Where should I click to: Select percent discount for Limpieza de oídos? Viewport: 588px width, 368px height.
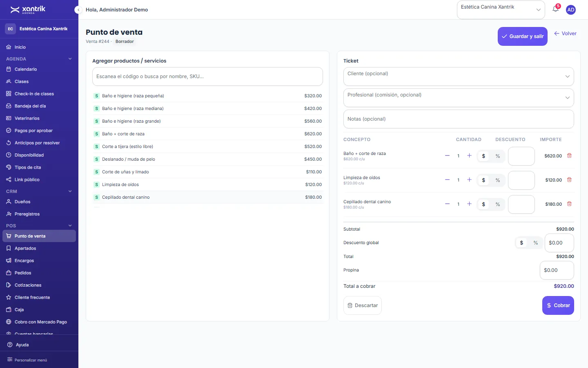[498, 180]
